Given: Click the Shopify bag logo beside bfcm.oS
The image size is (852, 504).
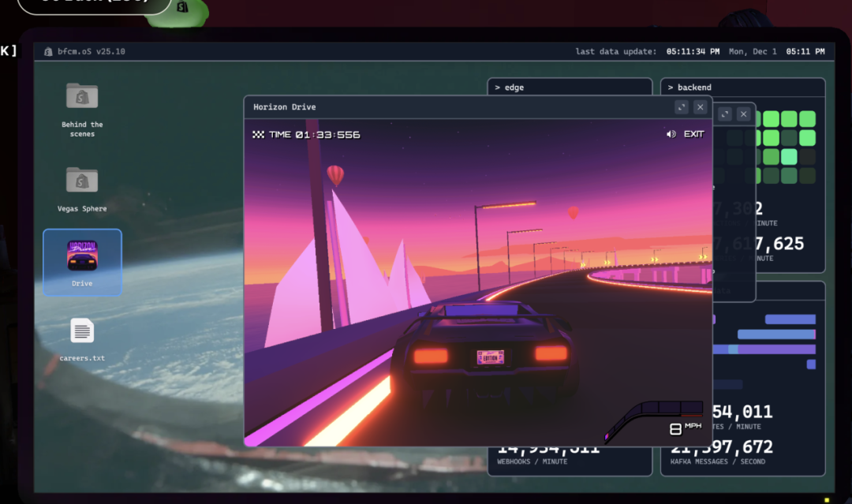Looking at the screenshot, I should (48, 51).
